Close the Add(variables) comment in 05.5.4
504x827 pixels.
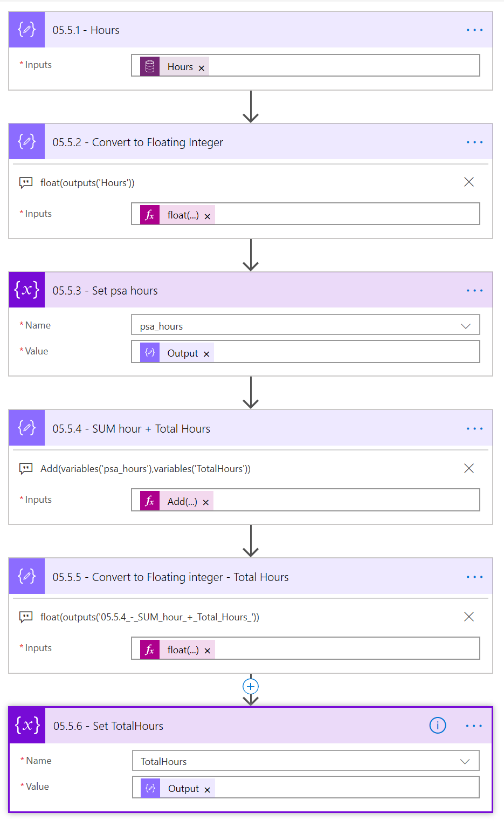click(x=469, y=468)
